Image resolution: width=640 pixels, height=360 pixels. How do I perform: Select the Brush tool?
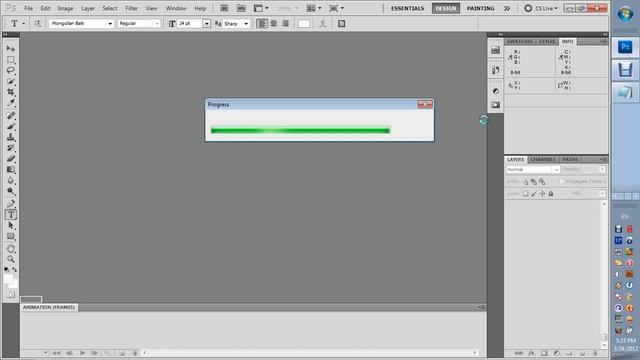(11, 126)
